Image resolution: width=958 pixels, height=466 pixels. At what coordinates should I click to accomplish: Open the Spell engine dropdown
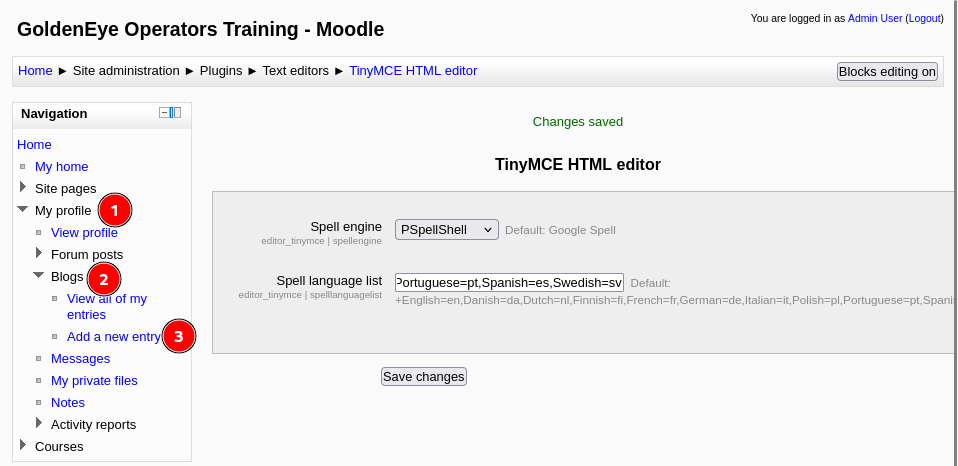447,230
